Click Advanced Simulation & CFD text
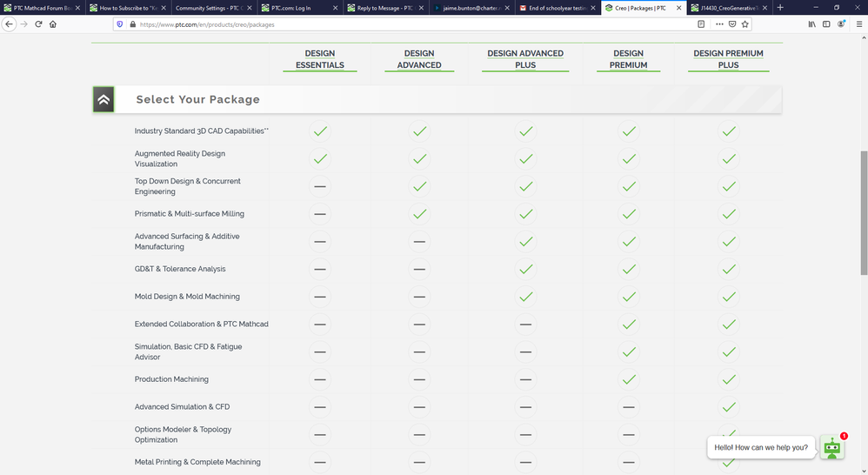The height and width of the screenshot is (475, 868). point(182,407)
